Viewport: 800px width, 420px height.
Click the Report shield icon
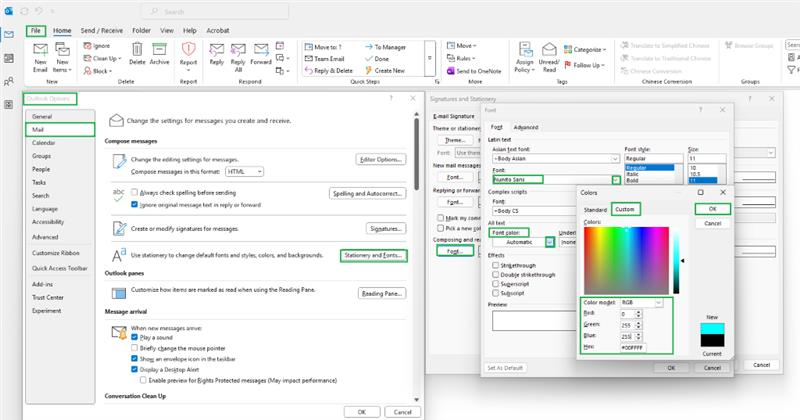click(188, 50)
